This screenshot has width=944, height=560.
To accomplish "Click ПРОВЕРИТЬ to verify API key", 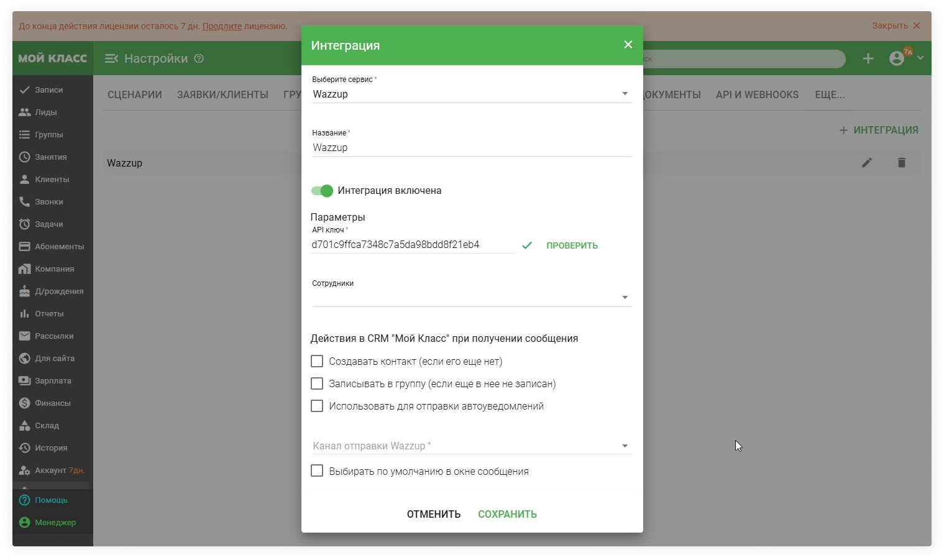I will point(572,246).
